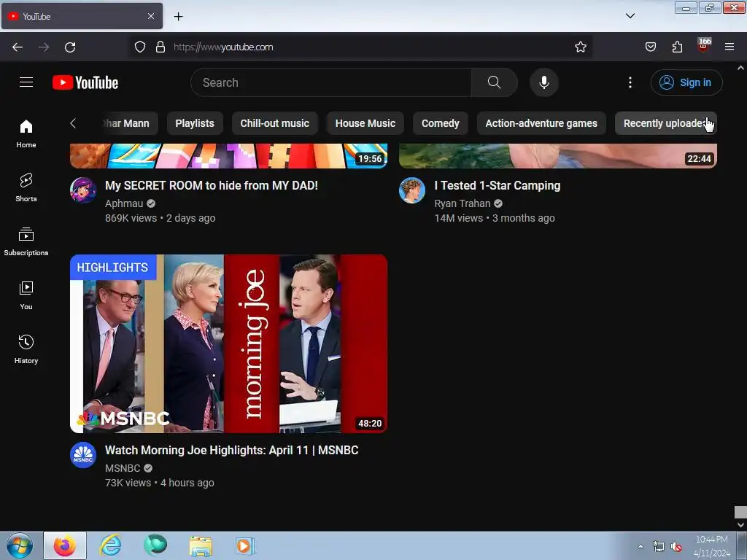Select the Playlists chip
This screenshot has width=747, height=560.
click(x=195, y=123)
